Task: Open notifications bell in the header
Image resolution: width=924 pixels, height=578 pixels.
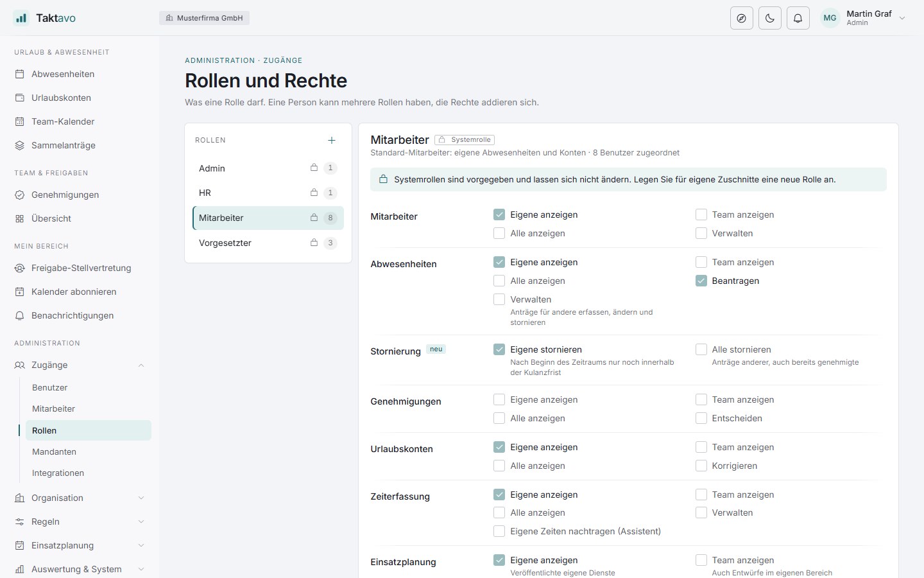Action: tap(798, 18)
